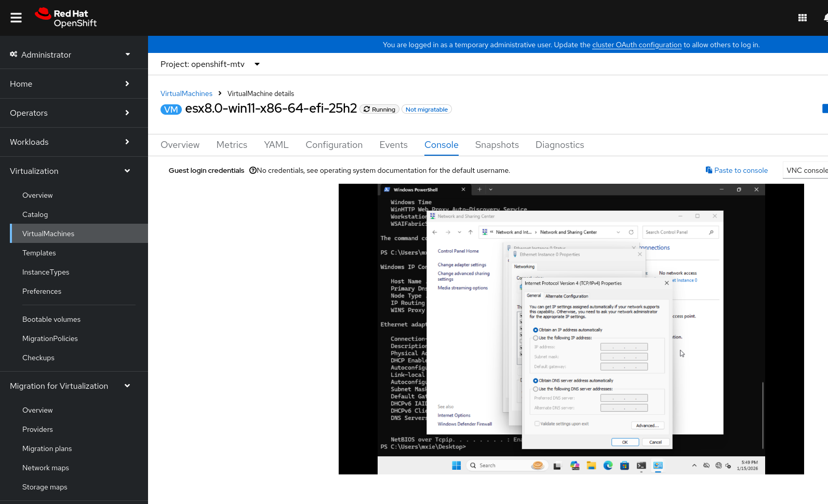Screen dimensions: 828x504
Task: Click the address bar history dropdown arrow
Action: pos(618,233)
